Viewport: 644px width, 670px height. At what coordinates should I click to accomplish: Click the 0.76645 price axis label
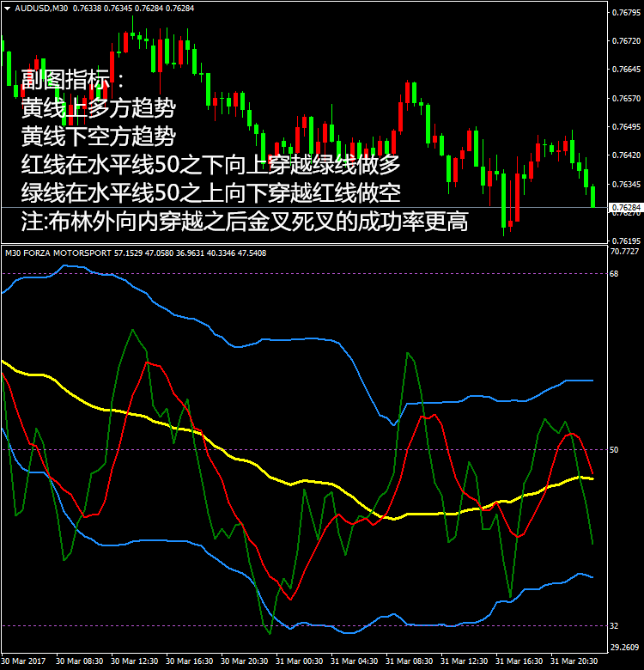626,70
